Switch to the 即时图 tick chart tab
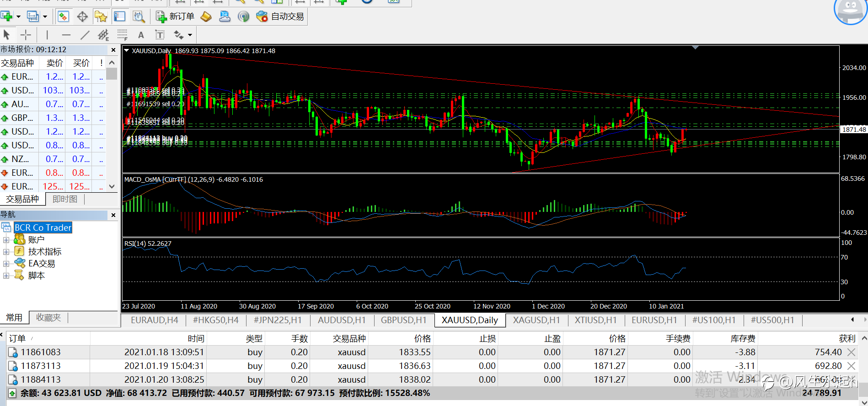 pyautogui.click(x=65, y=199)
